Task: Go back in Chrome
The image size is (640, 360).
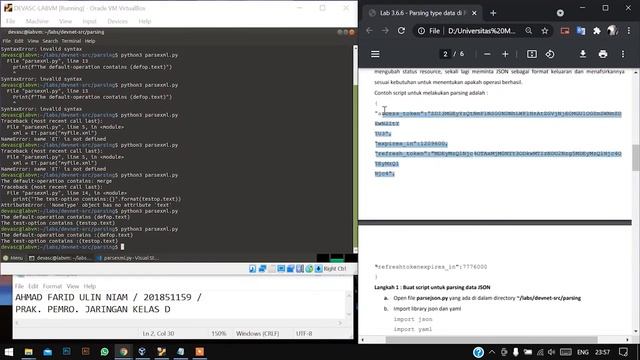Action: tap(369, 31)
